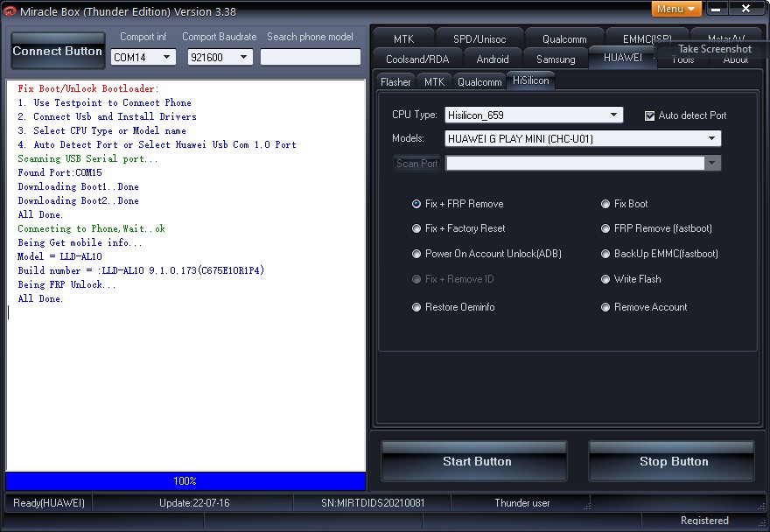
Task: Focus the Search phone model field
Action: [x=311, y=57]
